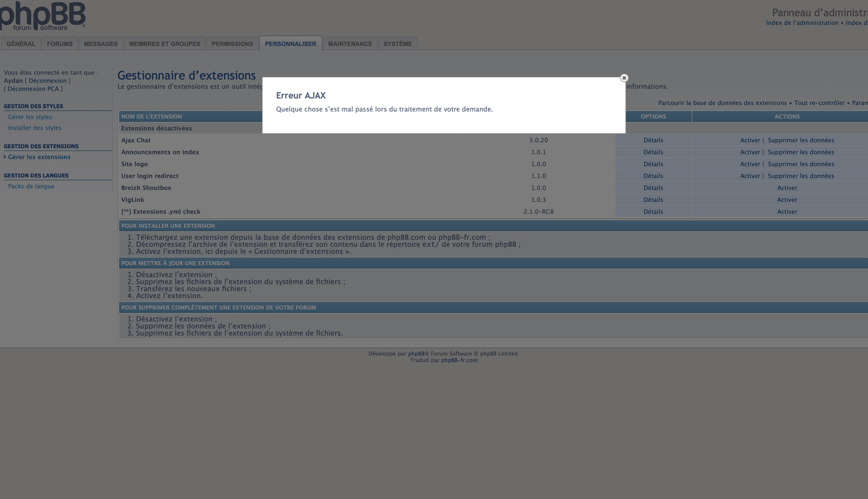The height and width of the screenshot is (499, 868).
Task: Open Détails for Extensions .yml check
Action: click(653, 211)
